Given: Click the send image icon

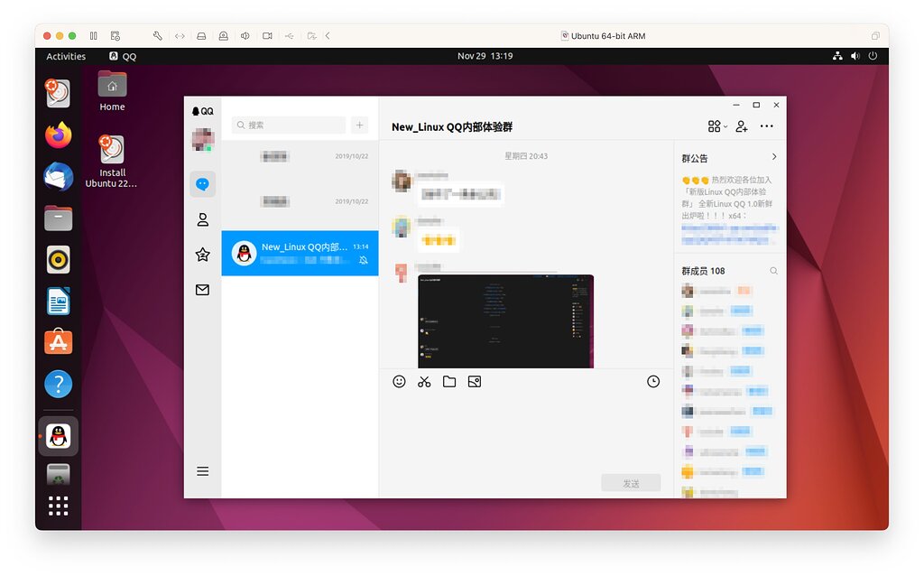Looking at the screenshot, I should coord(475,381).
